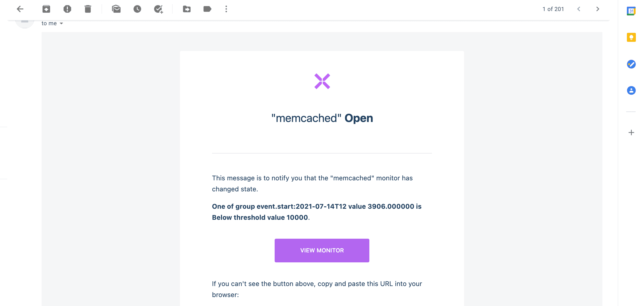Image resolution: width=644 pixels, height=306 pixels.
Task: Open Contacts side panel
Action: click(631, 90)
